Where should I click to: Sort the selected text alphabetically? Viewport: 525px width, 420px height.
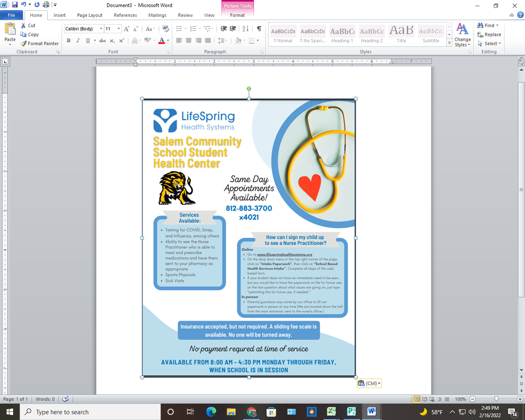pyautogui.click(x=246, y=29)
